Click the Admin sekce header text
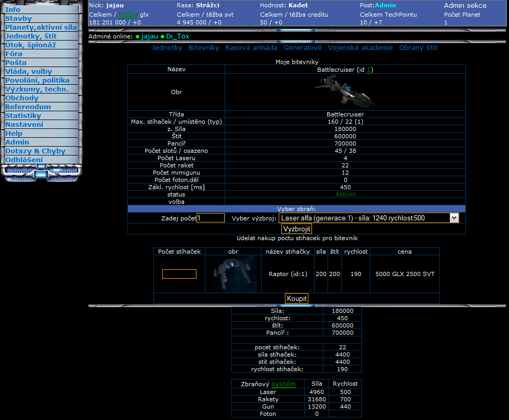 pos(465,6)
